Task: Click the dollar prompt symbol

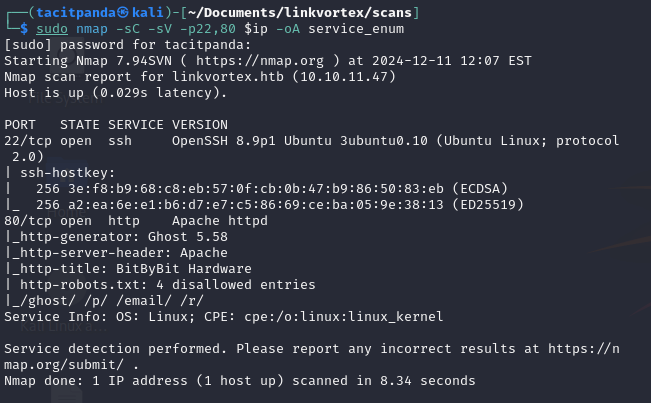Action: [24, 29]
